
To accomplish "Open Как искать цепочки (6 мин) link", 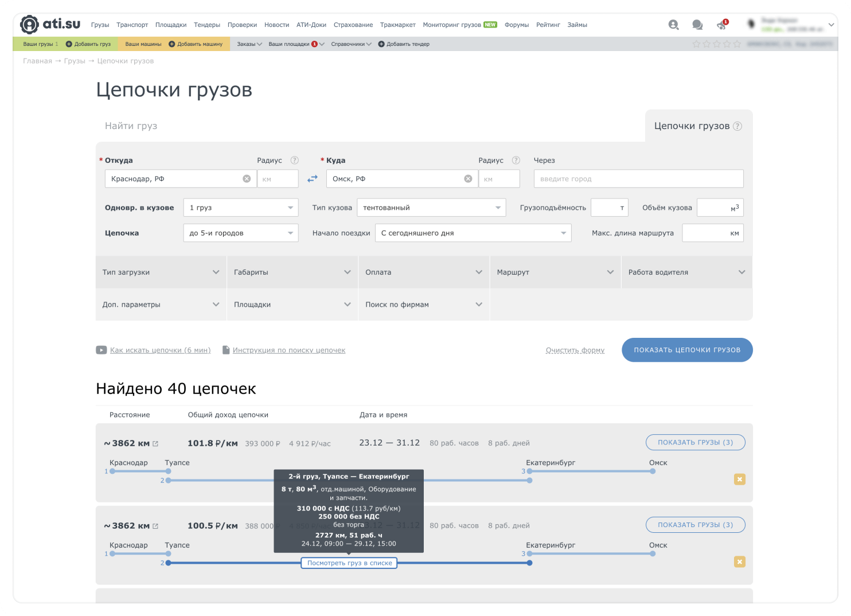I will coord(160,350).
